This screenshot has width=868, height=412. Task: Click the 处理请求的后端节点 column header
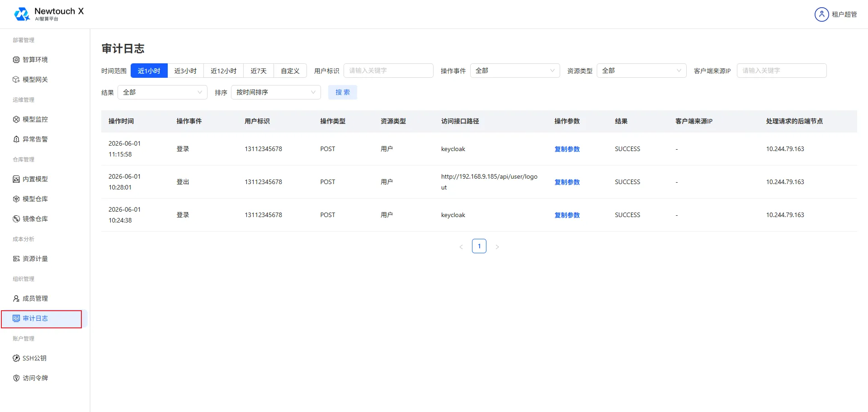(x=794, y=121)
